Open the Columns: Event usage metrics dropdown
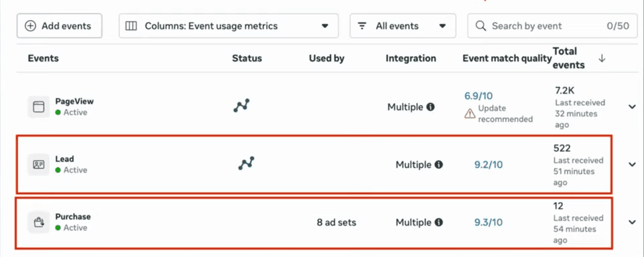This screenshot has width=644, height=257. coord(229,26)
